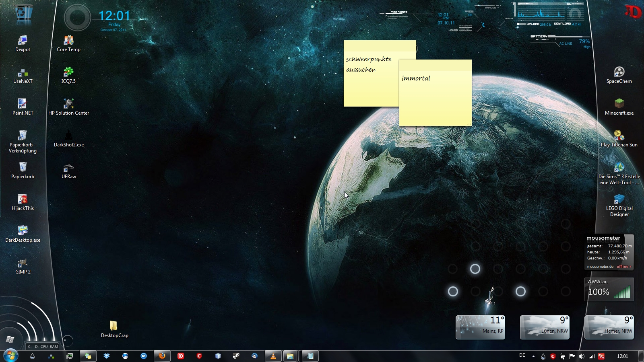Viewport: 644px width, 362px height.
Task: Open the DE language bar selector
Action: click(x=522, y=356)
